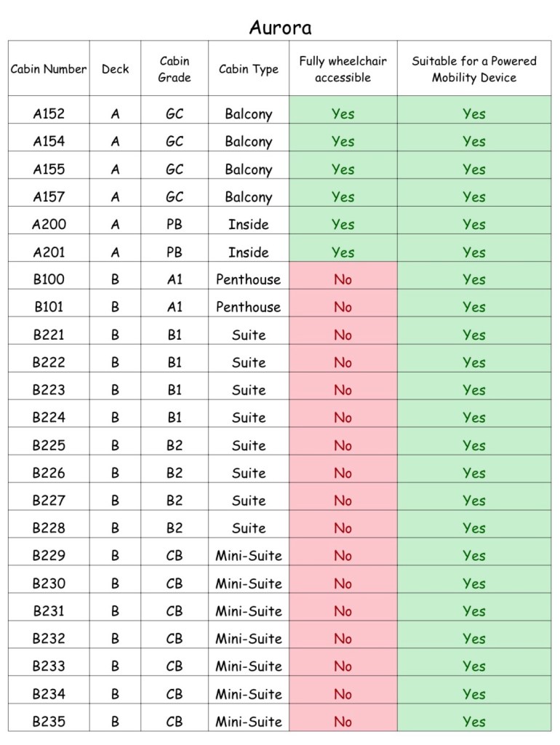This screenshot has height=745, width=560.
Task: Select Mini-Suite cell in row B229
Action: click(x=248, y=556)
